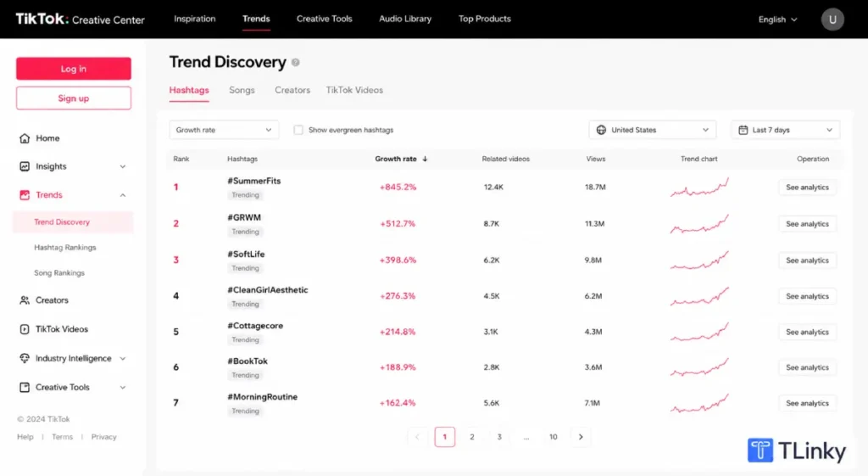Viewport: 868px width, 476px height.
Task: Open Trend Discovery in sidebar
Action: (73, 222)
